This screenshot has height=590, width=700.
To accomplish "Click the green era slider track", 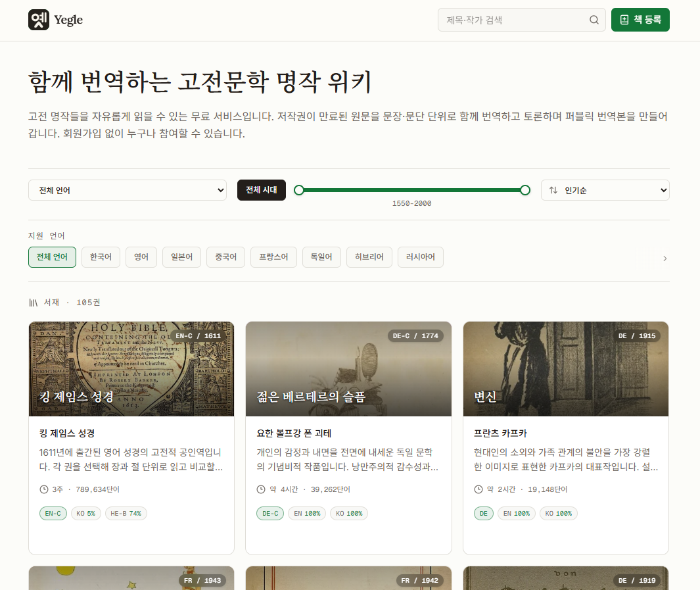I will [412, 190].
